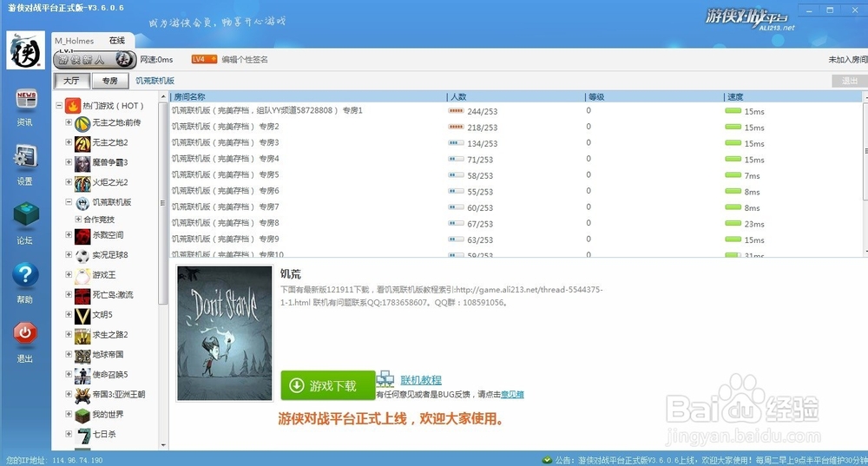Select room 专房9 row
This screenshot has width=868, height=466.
(x=516, y=240)
